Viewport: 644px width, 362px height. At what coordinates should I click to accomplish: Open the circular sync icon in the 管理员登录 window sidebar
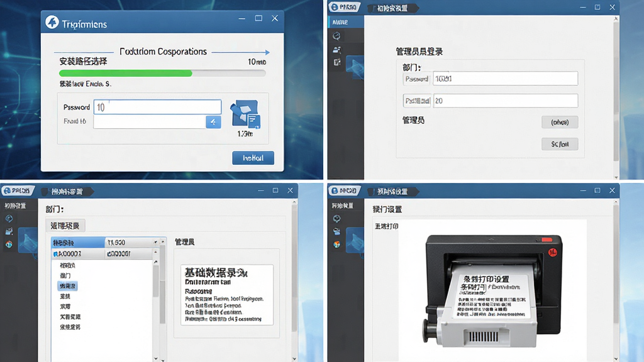click(337, 36)
